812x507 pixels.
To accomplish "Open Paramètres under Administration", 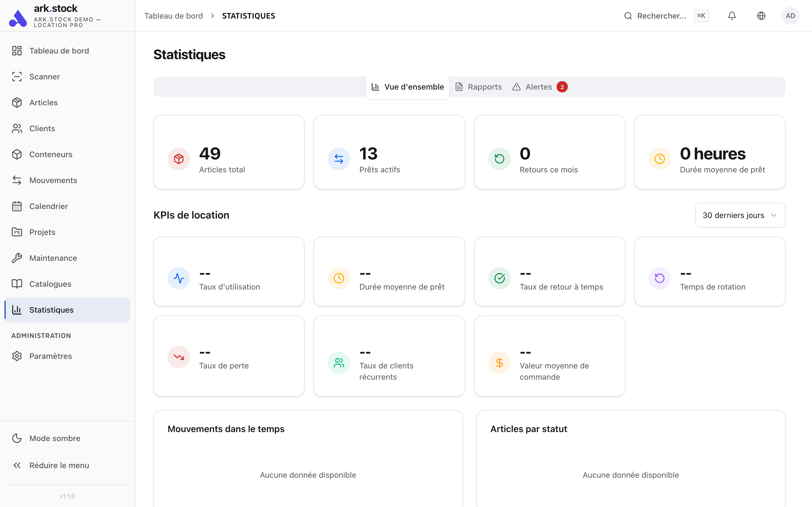I will click(50, 356).
